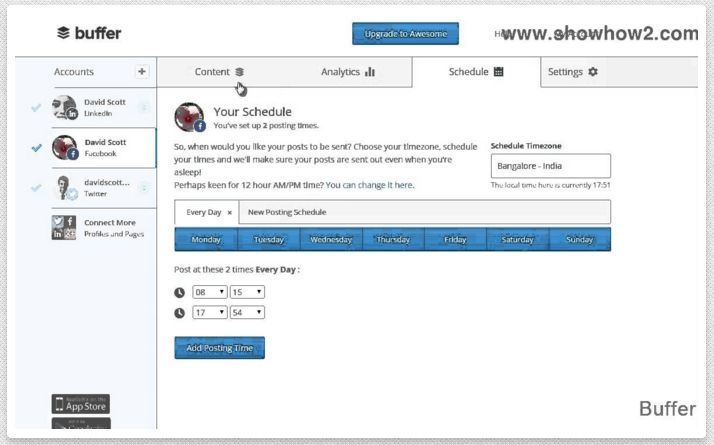Close the Every Day schedule tab

point(230,213)
